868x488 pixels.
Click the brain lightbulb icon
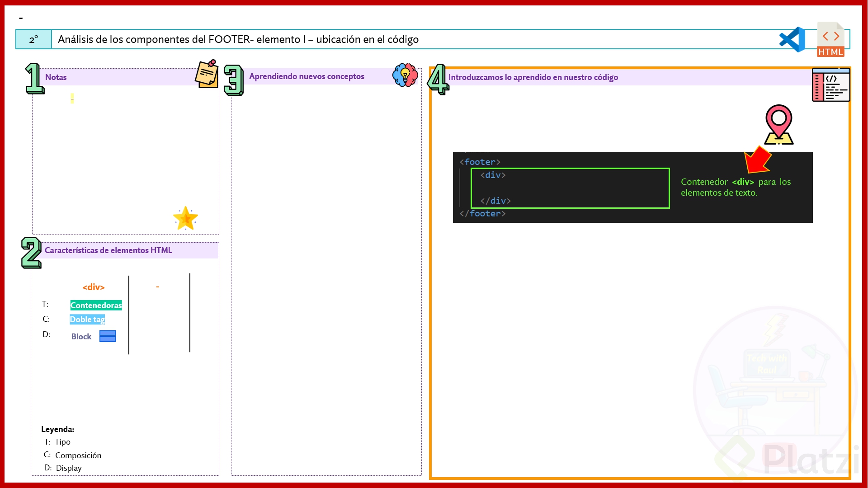tap(405, 75)
